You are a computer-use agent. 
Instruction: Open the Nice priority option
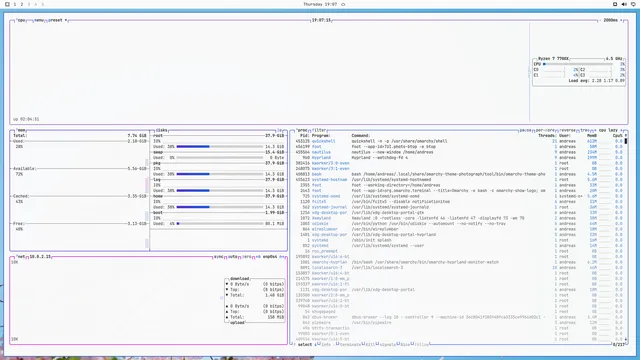coord(404,344)
